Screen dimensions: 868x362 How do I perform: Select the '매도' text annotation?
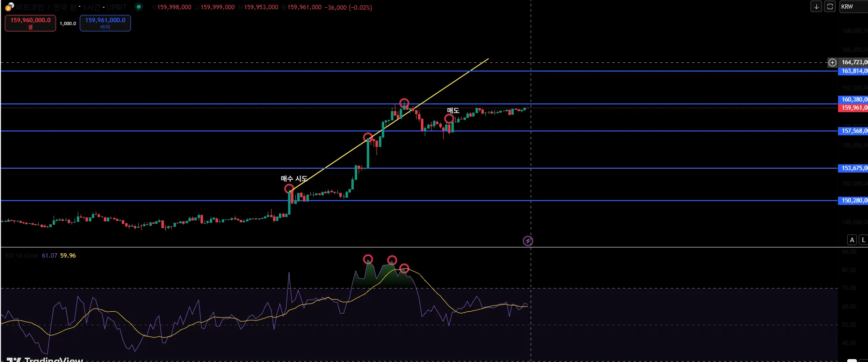coord(453,111)
